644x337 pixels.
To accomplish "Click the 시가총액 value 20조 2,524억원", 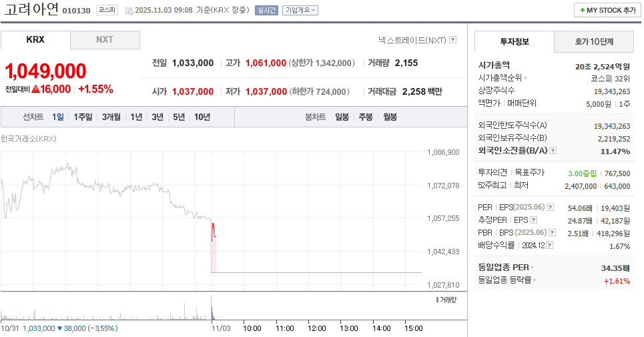I will (603, 67).
